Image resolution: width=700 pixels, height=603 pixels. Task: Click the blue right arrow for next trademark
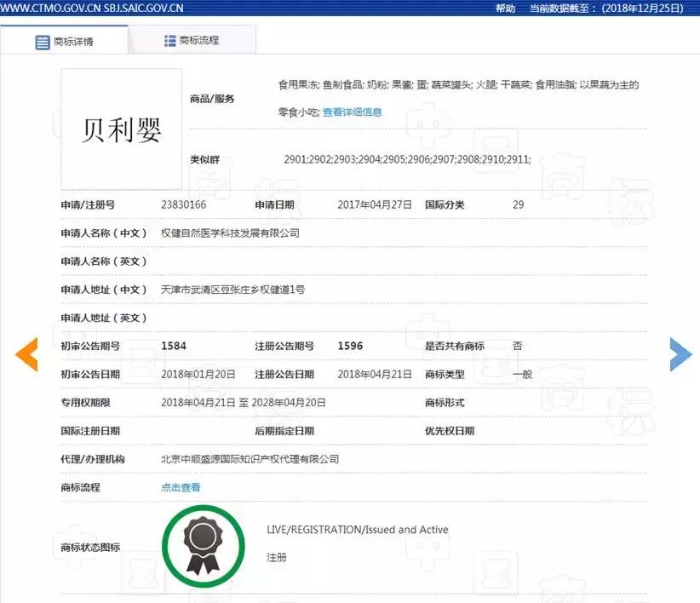tap(679, 354)
